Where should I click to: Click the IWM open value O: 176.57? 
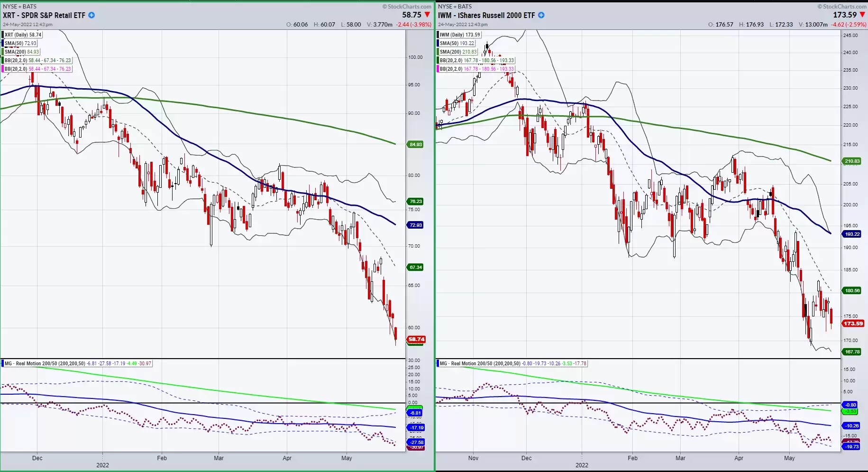tap(721, 25)
